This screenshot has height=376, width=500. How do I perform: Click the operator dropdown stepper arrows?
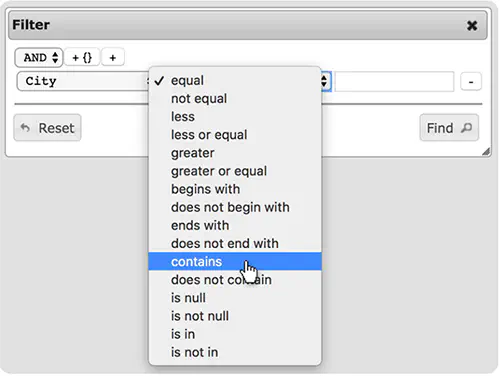(x=324, y=81)
